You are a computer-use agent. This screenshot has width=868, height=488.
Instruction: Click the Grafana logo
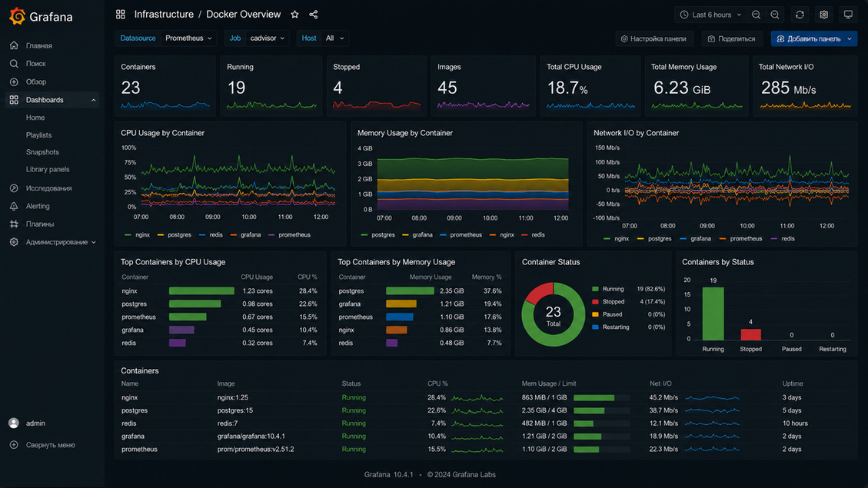(18, 17)
